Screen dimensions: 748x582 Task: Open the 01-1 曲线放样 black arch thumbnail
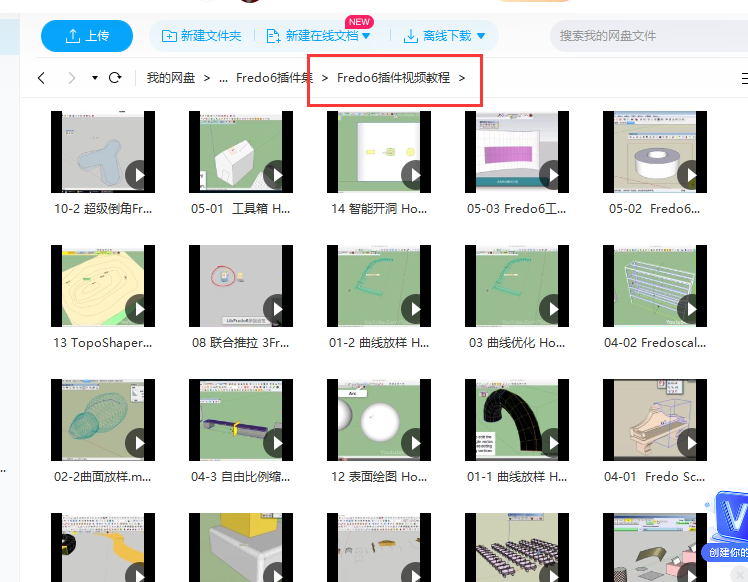tap(517, 420)
